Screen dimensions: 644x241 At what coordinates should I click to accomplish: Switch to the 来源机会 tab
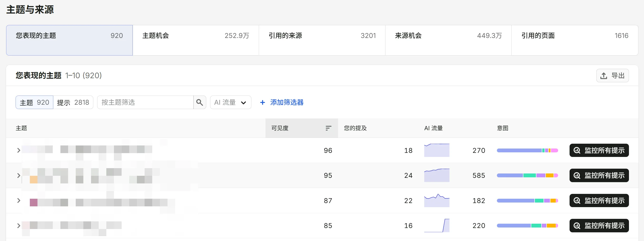tap(448, 40)
